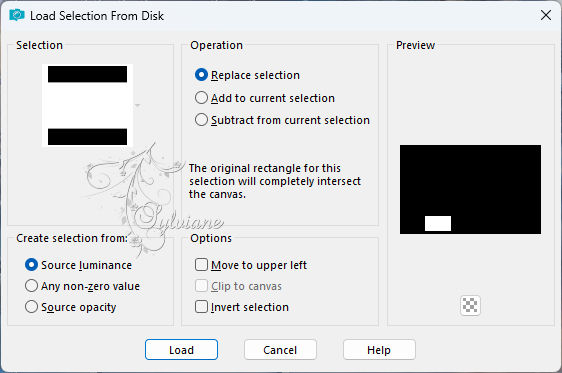The width and height of the screenshot is (562, 373).
Task: Click the Load button
Action: pyautogui.click(x=181, y=349)
